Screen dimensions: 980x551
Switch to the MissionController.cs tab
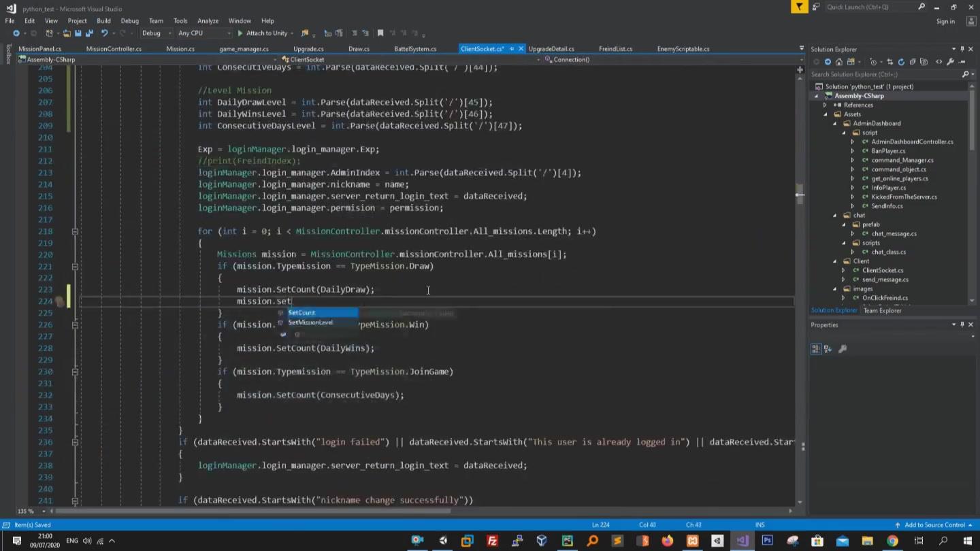(114, 49)
